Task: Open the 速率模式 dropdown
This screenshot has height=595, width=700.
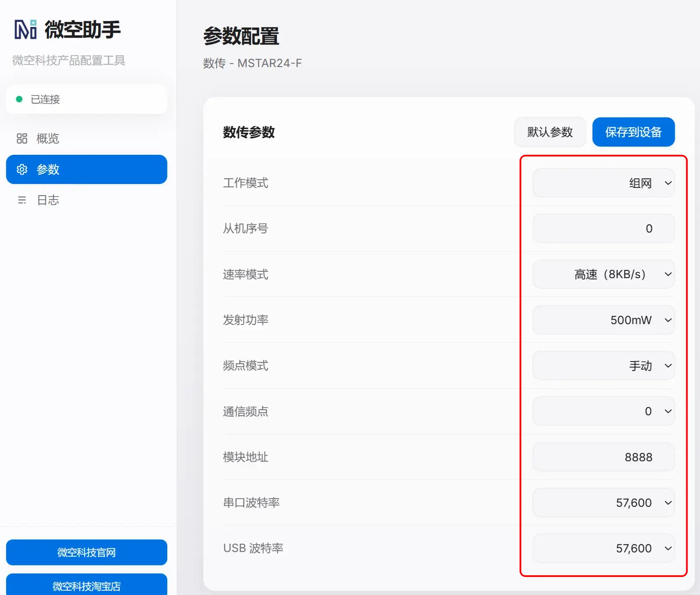Action: pos(603,274)
